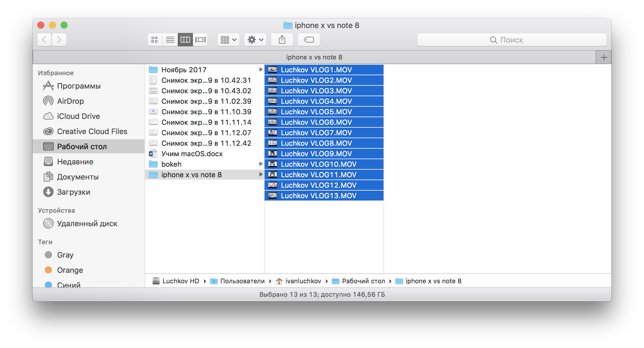
Task: Expand the Ноябрь 2017 folder arrow
Action: pos(261,70)
